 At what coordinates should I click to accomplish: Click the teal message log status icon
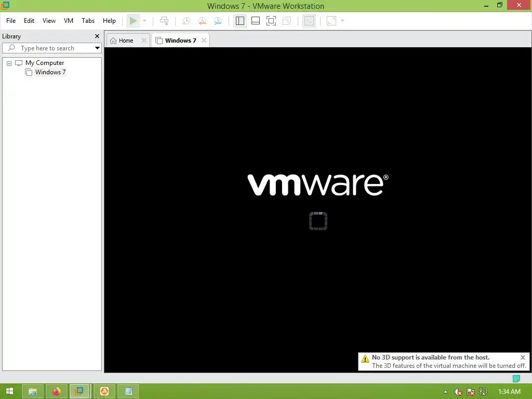[516, 378]
